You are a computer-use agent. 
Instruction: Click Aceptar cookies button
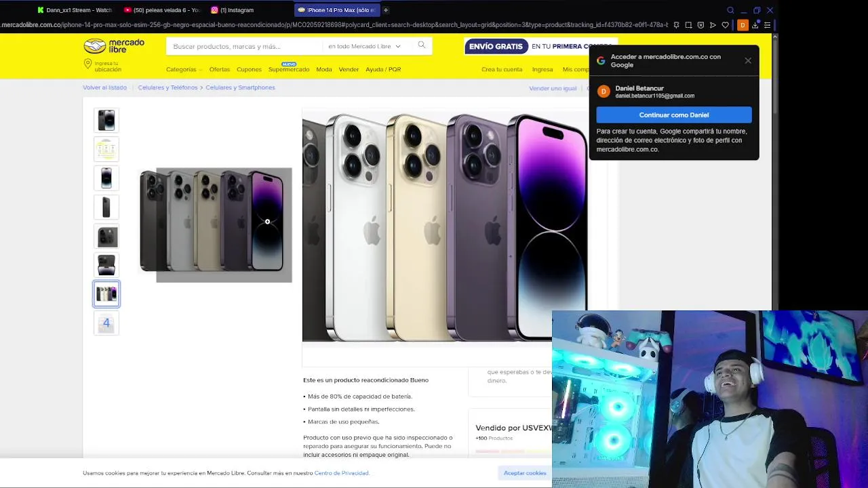[525, 473]
